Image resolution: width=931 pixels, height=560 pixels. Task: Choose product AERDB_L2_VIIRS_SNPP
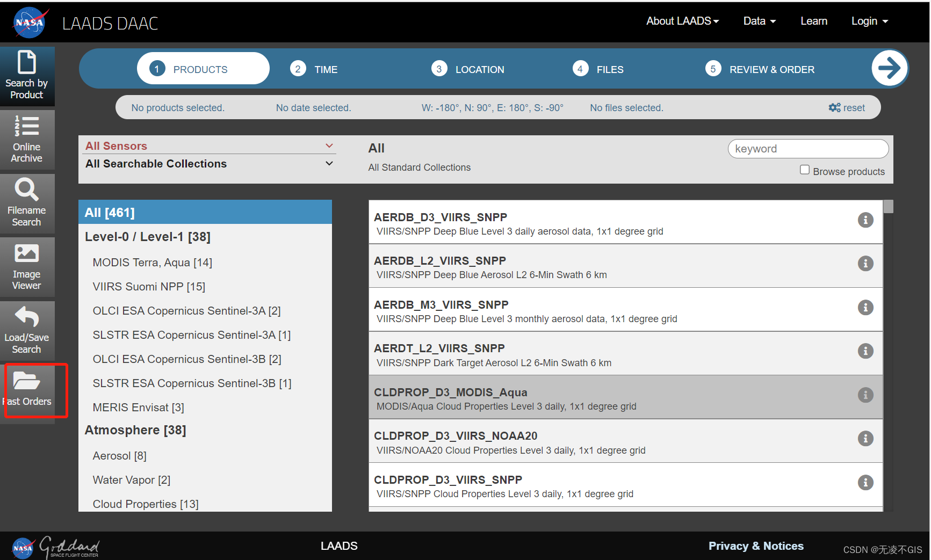point(626,266)
